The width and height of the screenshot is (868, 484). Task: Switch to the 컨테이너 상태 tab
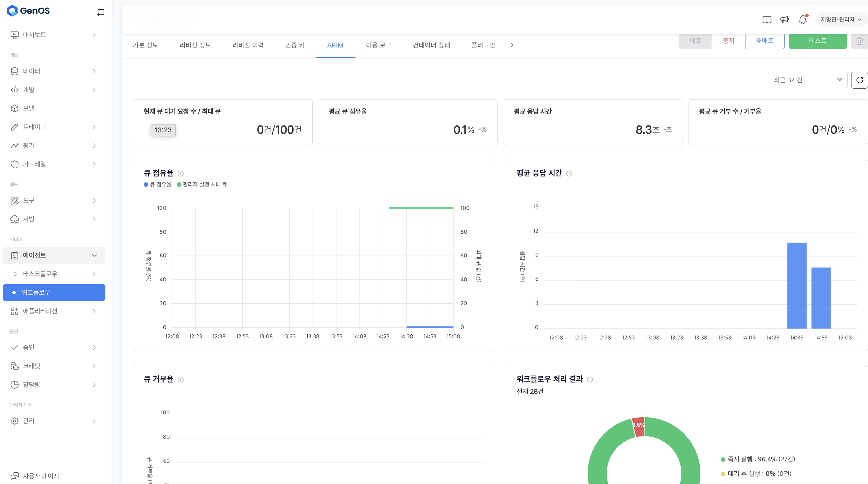(431, 45)
